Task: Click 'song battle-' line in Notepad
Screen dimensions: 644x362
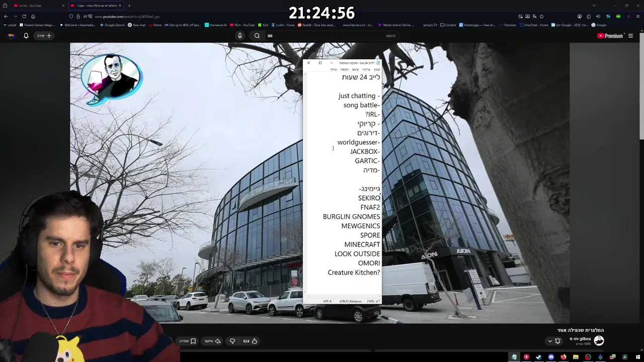Action: coord(362,105)
